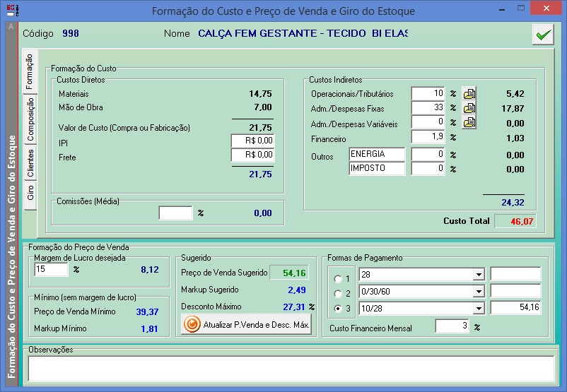This screenshot has height=392, width=567.
Task: Select payment option 3 radio button
Action: (337, 309)
